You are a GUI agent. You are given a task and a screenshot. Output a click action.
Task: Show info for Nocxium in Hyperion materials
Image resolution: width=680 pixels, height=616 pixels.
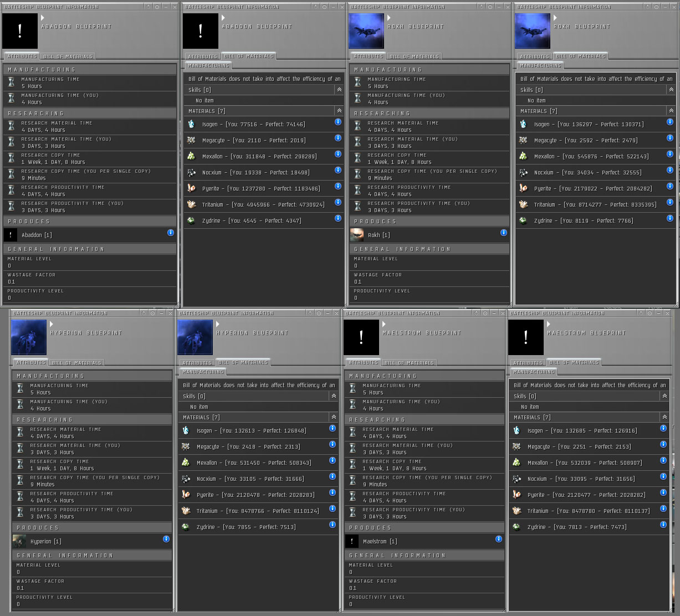coord(333,476)
